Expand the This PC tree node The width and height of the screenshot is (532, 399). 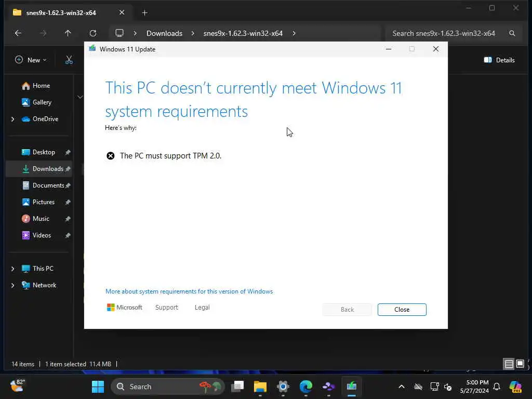pyautogui.click(x=13, y=269)
